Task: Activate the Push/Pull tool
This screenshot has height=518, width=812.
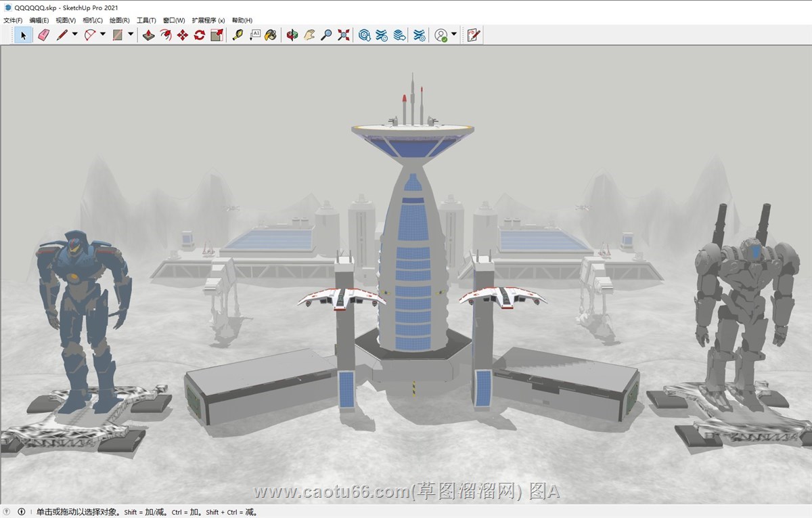Action: 148,35
